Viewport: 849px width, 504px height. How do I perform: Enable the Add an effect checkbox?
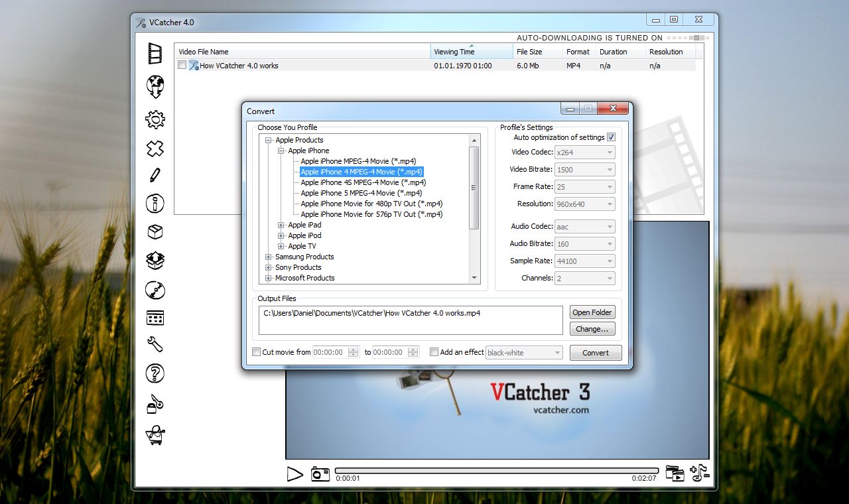tap(434, 352)
